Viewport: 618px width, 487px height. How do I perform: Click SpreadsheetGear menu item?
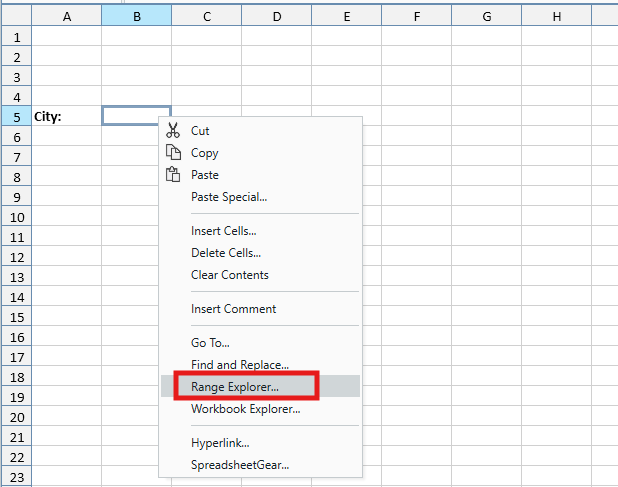pos(239,465)
